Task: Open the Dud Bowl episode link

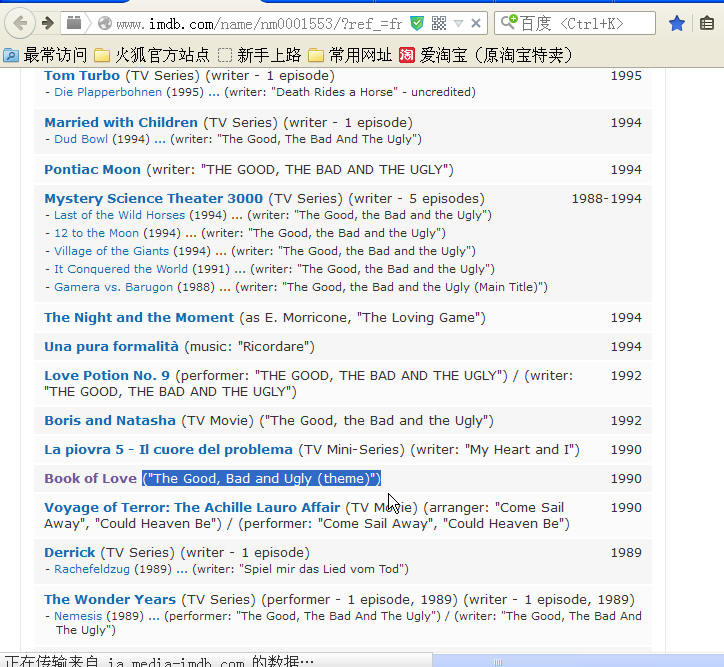Action: pyautogui.click(x=81, y=139)
